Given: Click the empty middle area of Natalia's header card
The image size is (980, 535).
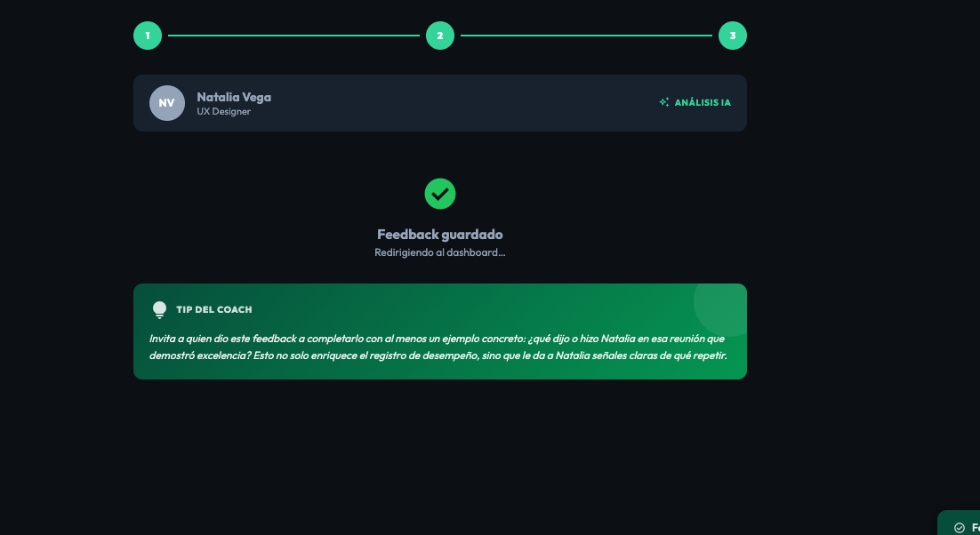Looking at the screenshot, I should coord(462,103).
